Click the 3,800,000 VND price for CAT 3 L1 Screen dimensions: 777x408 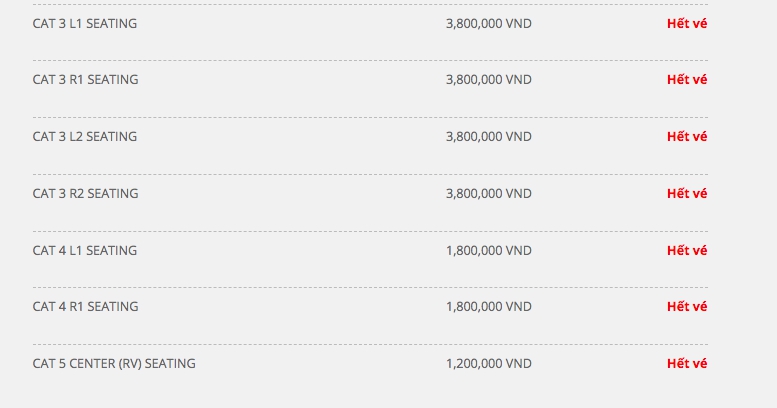pyautogui.click(x=488, y=23)
